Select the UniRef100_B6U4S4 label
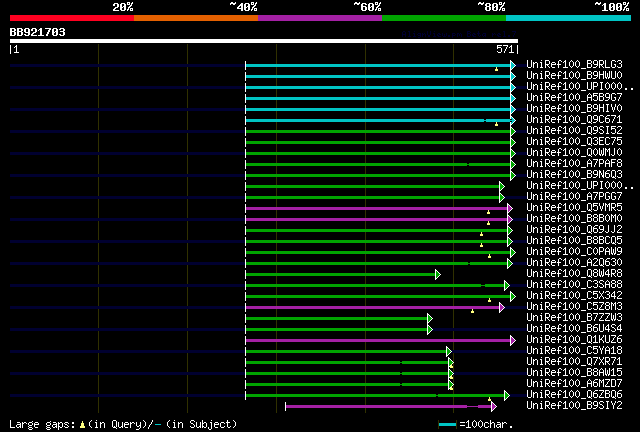 pyautogui.click(x=574, y=329)
